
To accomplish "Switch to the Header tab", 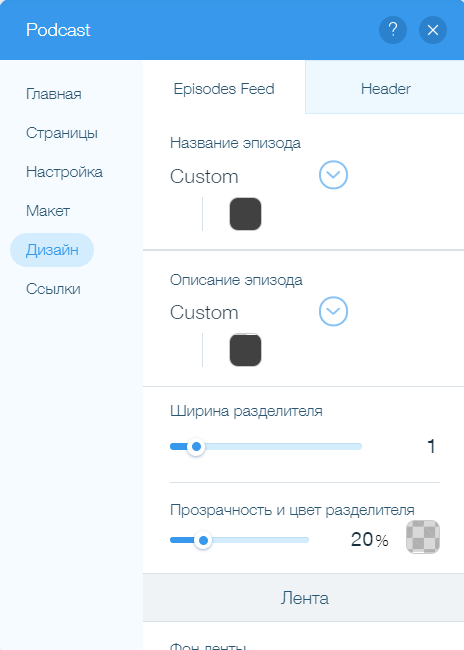I will click(x=385, y=89).
